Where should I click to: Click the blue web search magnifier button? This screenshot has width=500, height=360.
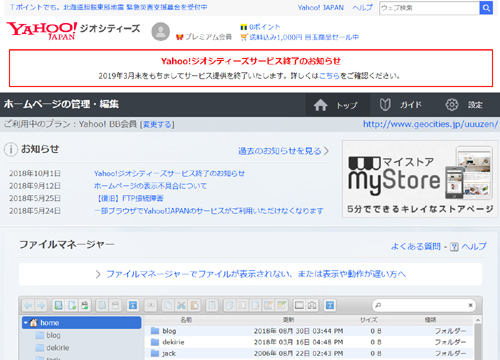click(x=486, y=8)
